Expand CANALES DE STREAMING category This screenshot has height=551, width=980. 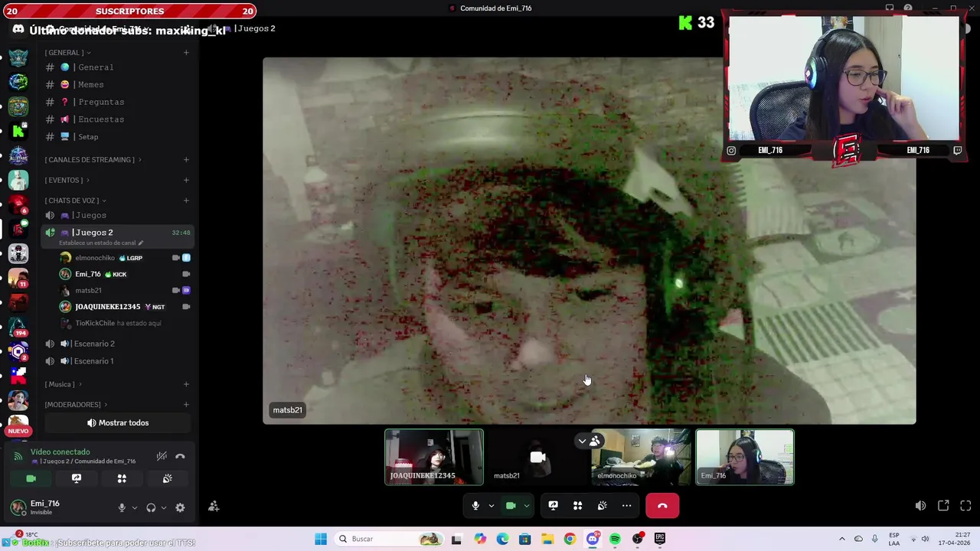pyautogui.click(x=92, y=160)
